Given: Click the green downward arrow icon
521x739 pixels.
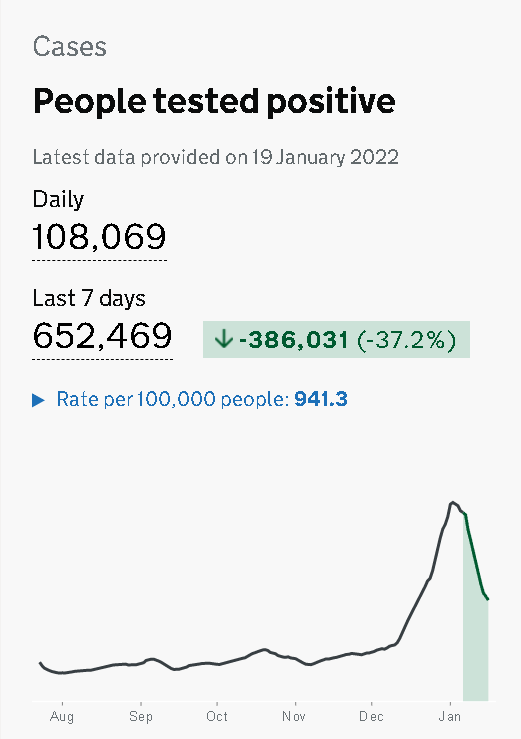Looking at the screenshot, I should (x=224, y=339).
